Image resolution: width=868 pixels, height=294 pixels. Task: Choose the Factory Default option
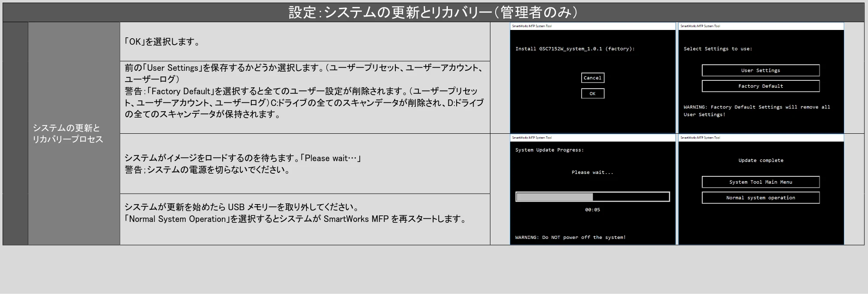point(760,86)
